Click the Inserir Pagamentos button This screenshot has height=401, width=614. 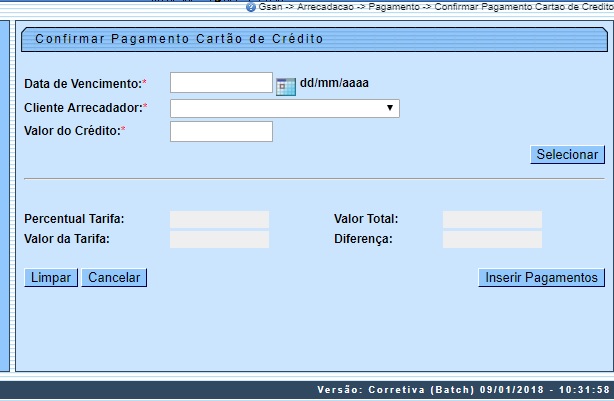coord(542,278)
